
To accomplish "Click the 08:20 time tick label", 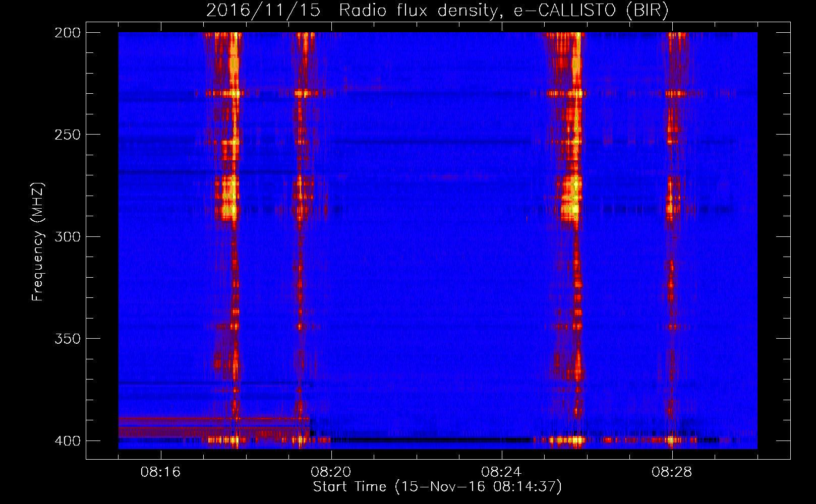I will click(331, 472).
